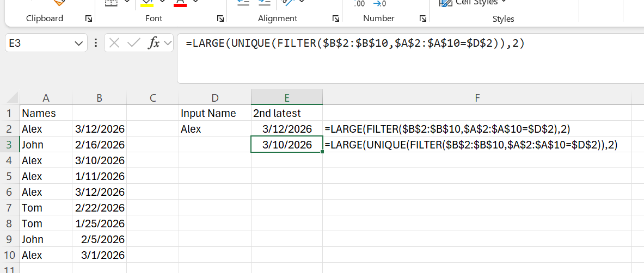Open the Clipboard dialog launcher
The image size is (644, 273).
pyautogui.click(x=89, y=18)
